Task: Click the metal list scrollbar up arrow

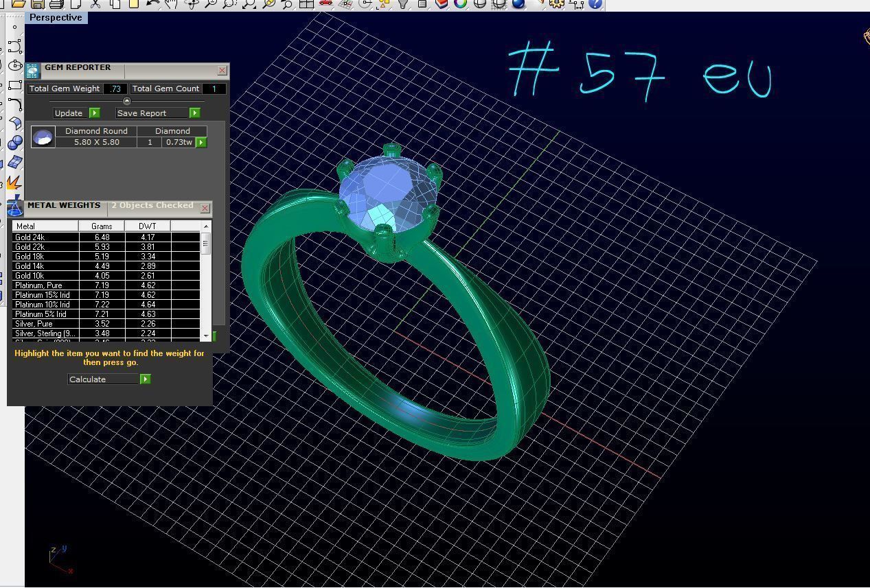Action: click(205, 226)
